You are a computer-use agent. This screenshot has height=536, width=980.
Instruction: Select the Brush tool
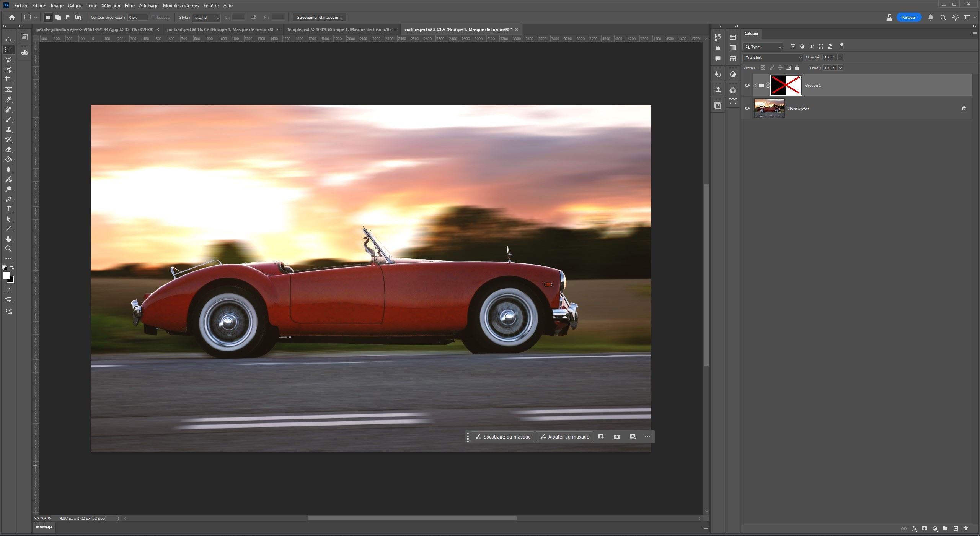(8, 120)
